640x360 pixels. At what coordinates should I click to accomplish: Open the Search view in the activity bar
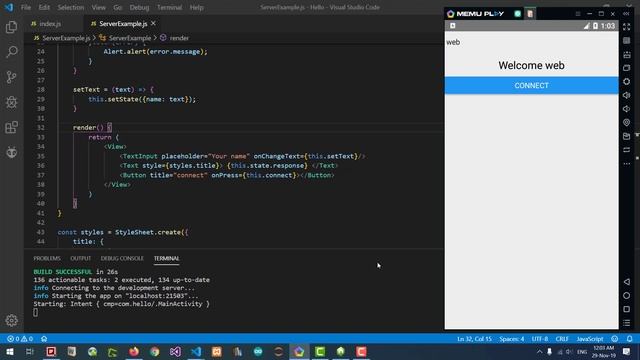11,52
